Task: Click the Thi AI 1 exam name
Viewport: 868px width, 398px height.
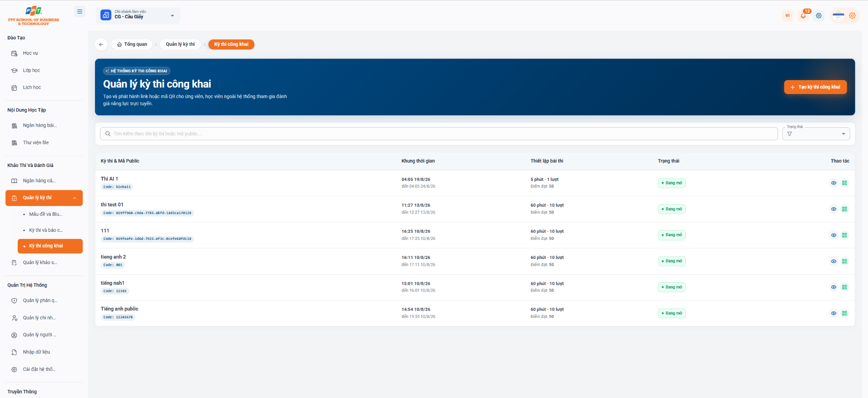Action: (x=109, y=179)
